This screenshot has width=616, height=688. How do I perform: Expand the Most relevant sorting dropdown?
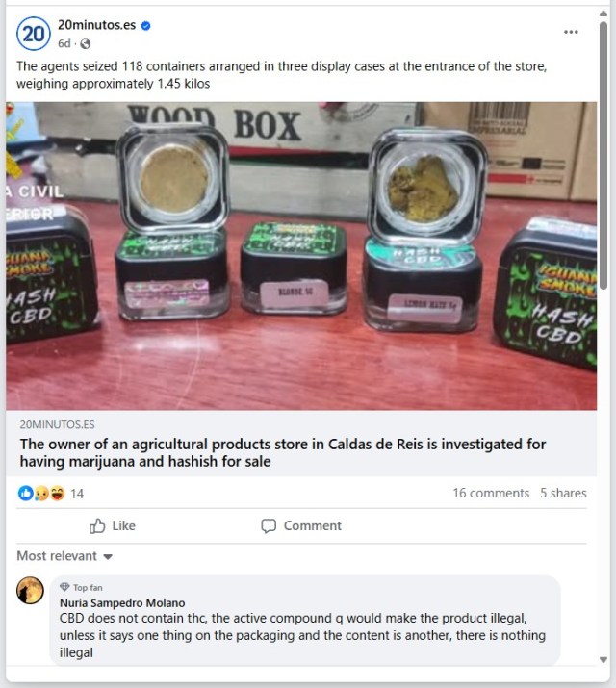click(64, 556)
